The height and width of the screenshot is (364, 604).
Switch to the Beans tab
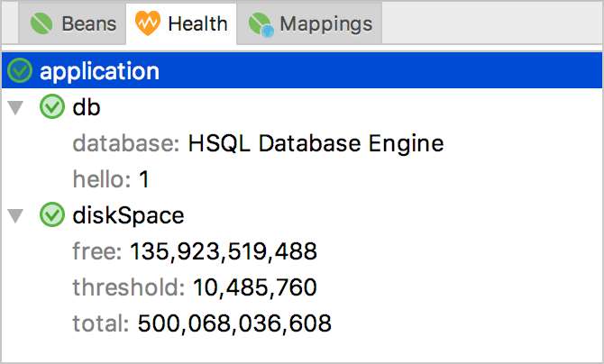click(x=88, y=23)
